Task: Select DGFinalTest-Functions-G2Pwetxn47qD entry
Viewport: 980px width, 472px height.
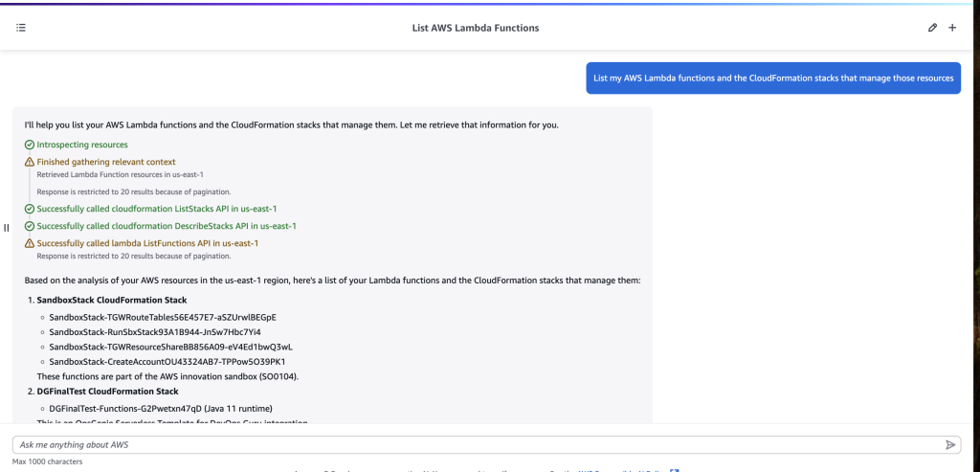Action: pyautogui.click(x=161, y=409)
